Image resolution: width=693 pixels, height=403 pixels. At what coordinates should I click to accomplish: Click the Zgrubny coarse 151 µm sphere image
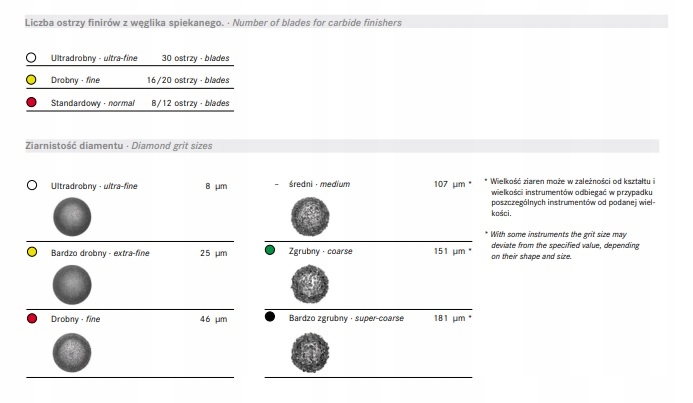pos(308,284)
